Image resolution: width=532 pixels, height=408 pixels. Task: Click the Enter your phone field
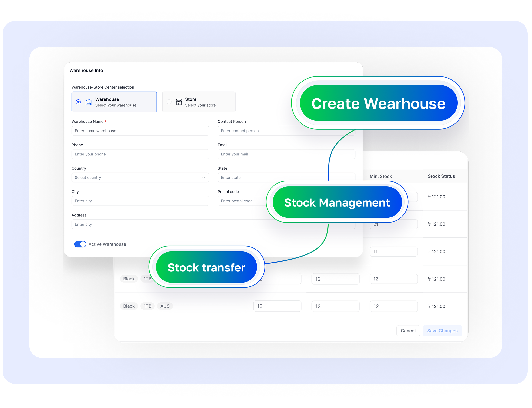click(140, 154)
